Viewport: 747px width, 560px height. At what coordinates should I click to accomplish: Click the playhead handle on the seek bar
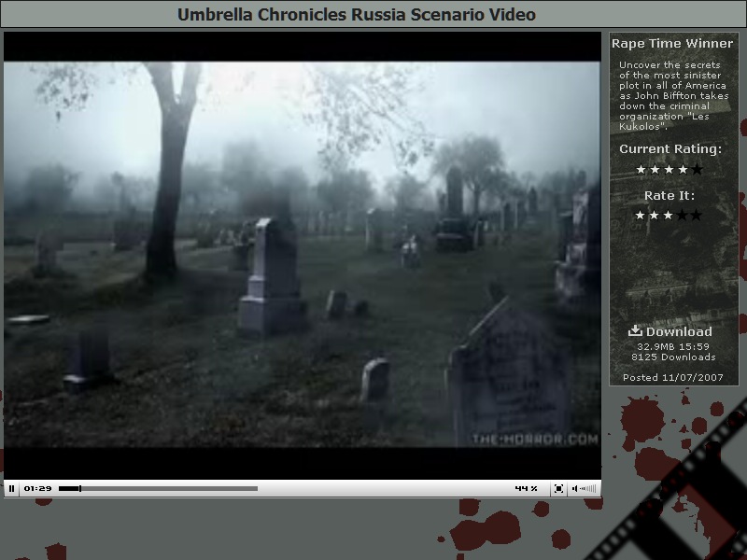coord(80,488)
